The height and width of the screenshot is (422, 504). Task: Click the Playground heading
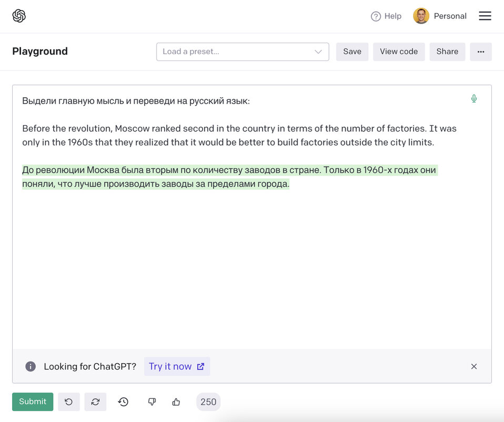tap(40, 51)
